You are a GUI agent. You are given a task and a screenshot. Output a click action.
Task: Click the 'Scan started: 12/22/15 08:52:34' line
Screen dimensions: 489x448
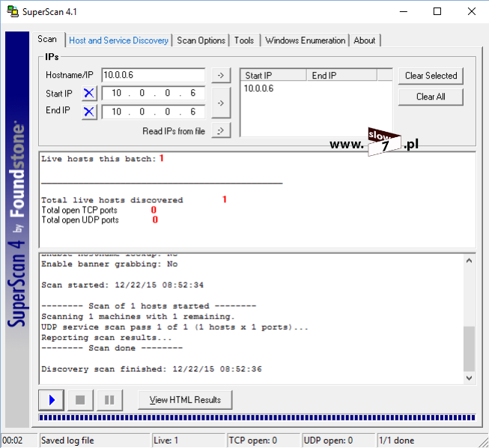123,285
